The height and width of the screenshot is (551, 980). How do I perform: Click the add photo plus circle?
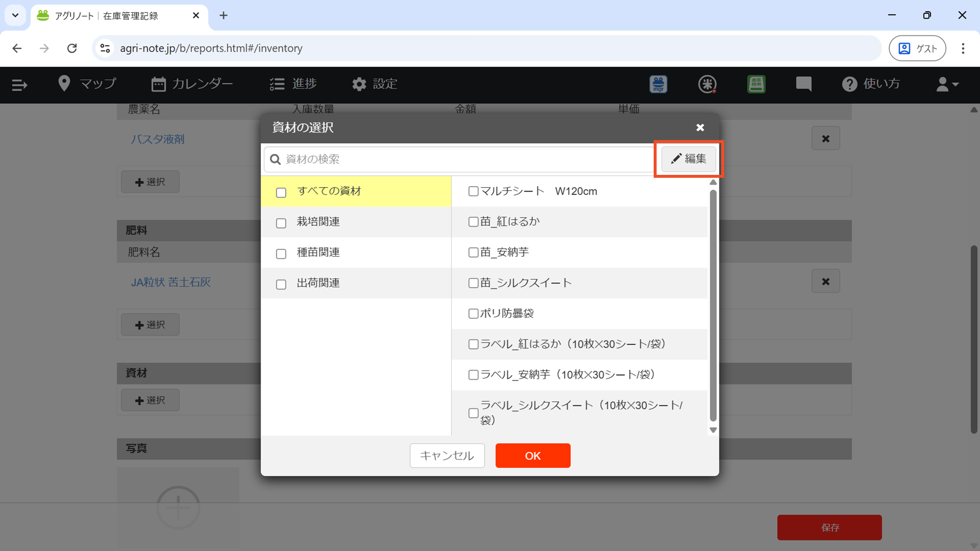click(x=178, y=507)
